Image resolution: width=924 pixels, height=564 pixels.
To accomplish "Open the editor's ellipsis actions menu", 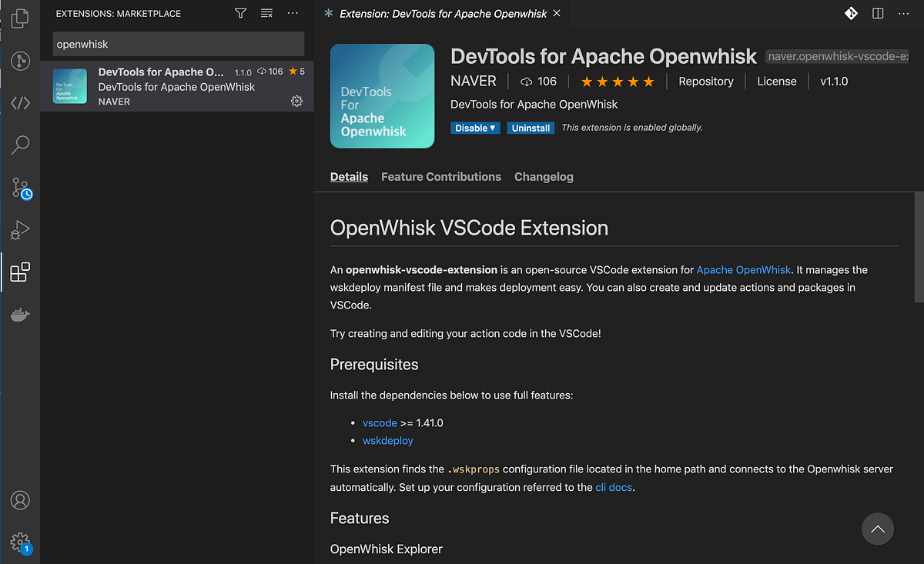I will [x=904, y=13].
